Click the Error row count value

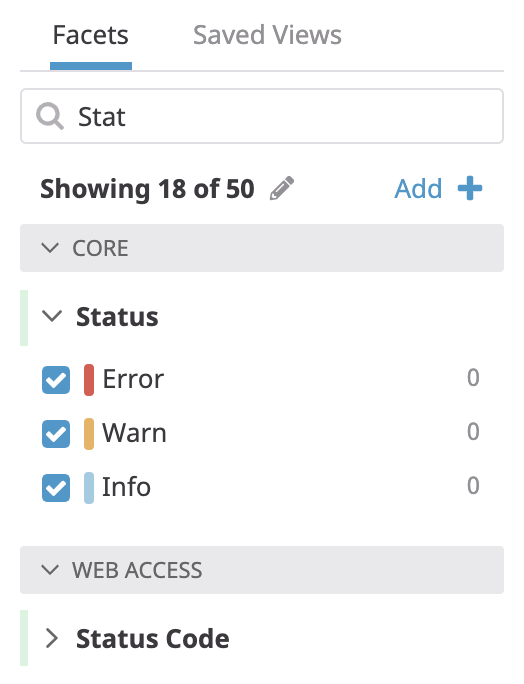[x=473, y=378]
